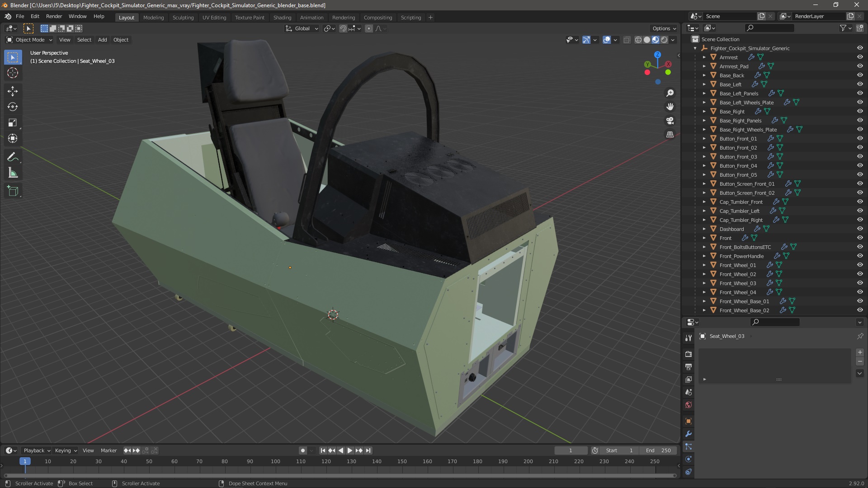Viewport: 868px width, 488px height.
Task: Activate the Transform tool
Action: (x=13, y=138)
